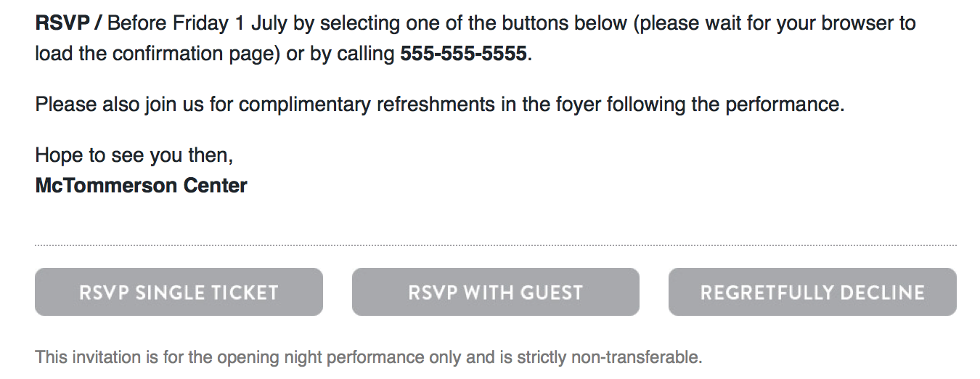This screenshot has width=980, height=379.
Task: Click the dotted divider line above buttons
Action: 496,245
